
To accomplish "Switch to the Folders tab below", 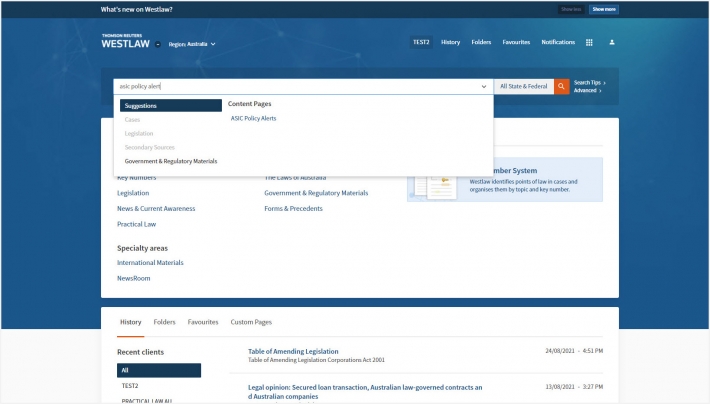I will click(164, 322).
